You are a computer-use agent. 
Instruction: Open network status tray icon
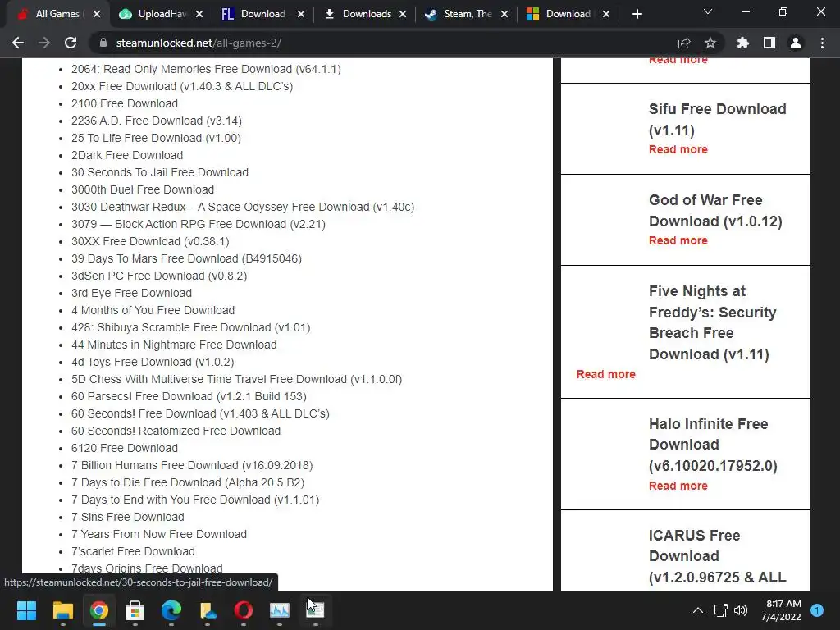click(720, 610)
